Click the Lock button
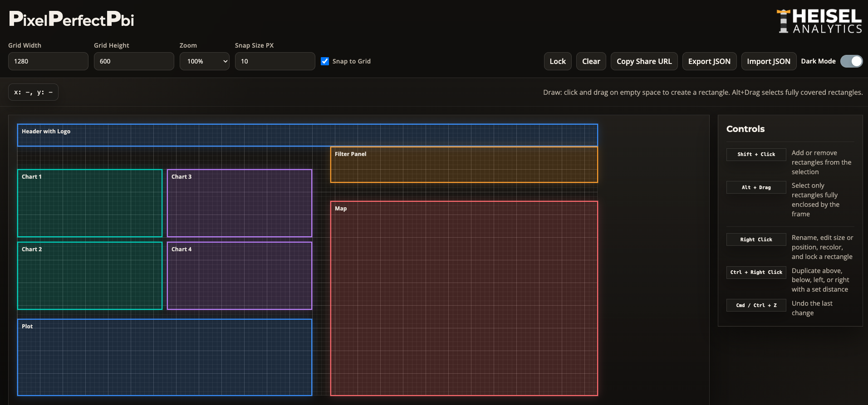Screen dimensions: 868x405 [558, 61]
